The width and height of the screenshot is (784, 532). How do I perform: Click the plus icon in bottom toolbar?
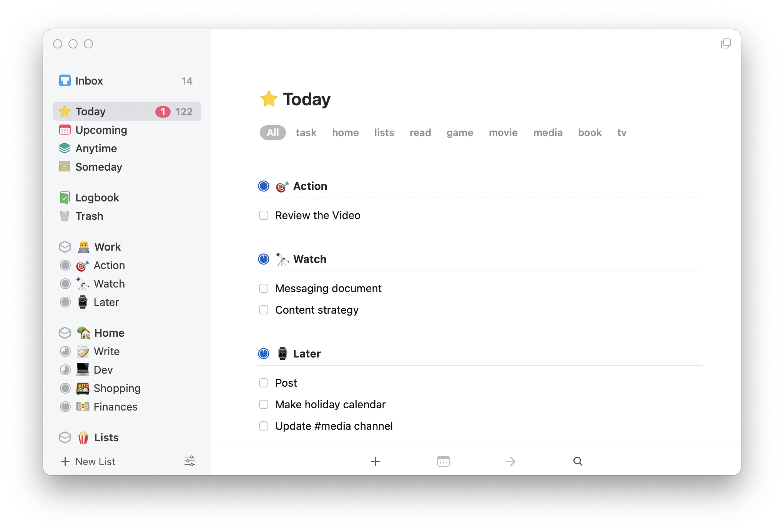375,461
